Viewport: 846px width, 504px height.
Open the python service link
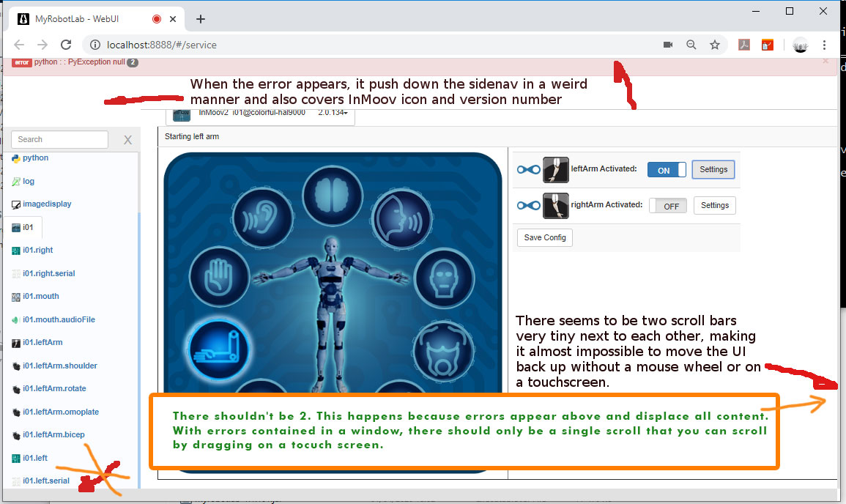pos(36,158)
